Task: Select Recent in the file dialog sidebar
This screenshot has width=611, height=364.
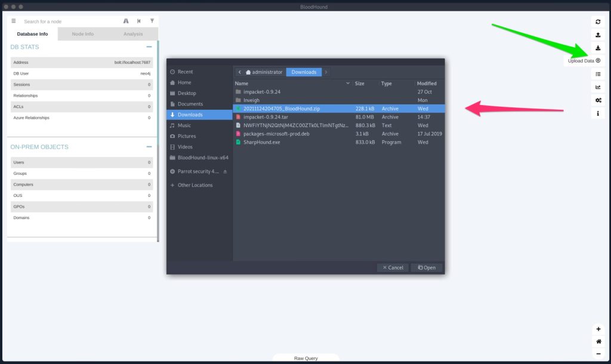Action: pos(199,72)
